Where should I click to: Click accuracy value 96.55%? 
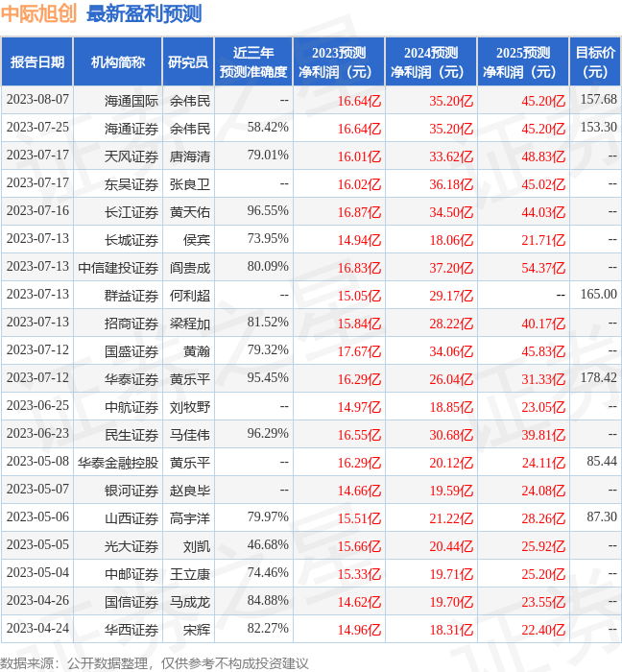268,211
